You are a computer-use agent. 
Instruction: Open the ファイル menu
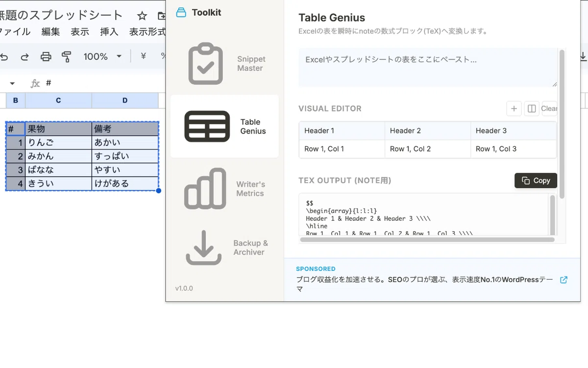15,32
